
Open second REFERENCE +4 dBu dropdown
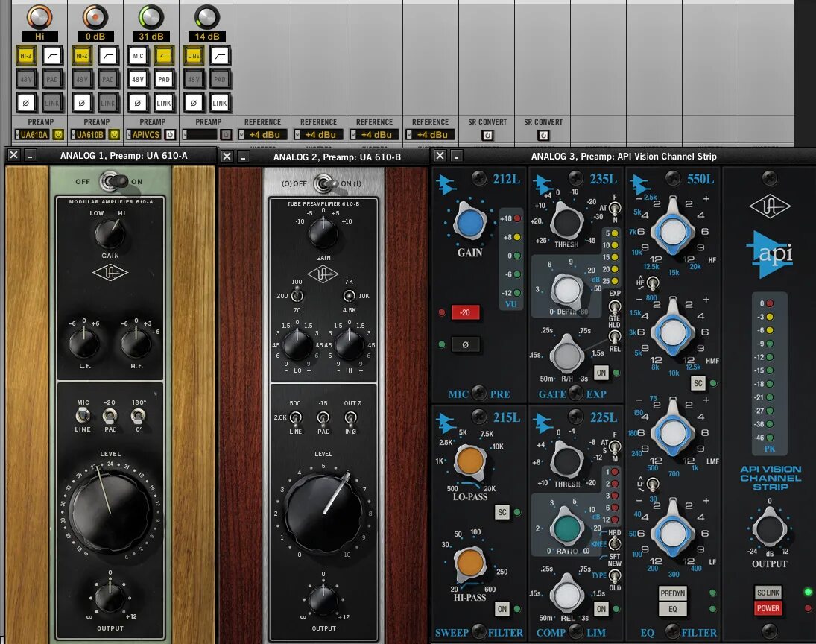point(318,135)
